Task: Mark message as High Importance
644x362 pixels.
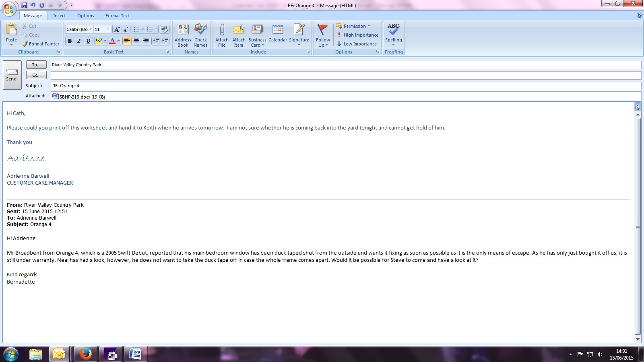Action: (357, 35)
